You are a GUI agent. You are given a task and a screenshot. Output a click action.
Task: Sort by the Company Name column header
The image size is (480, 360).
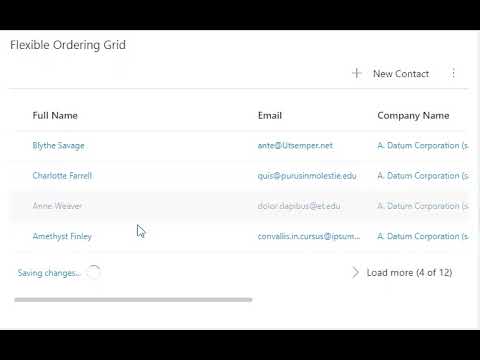pyautogui.click(x=413, y=116)
